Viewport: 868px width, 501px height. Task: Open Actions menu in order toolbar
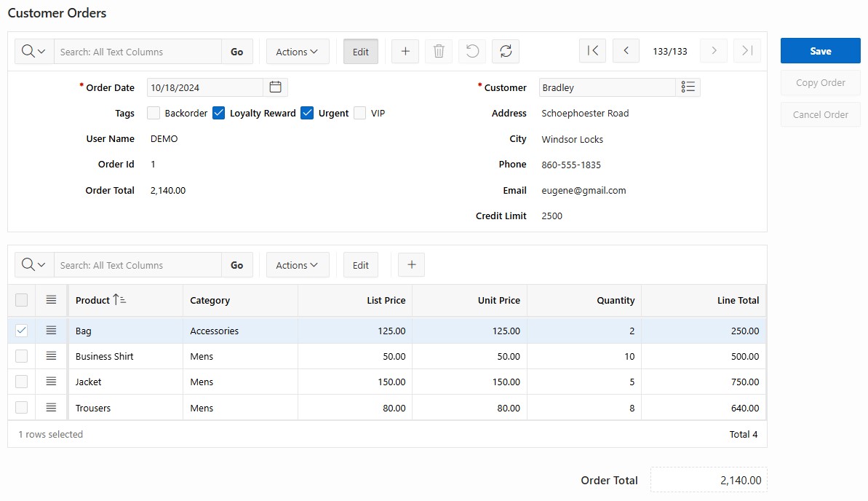coord(297,52)
